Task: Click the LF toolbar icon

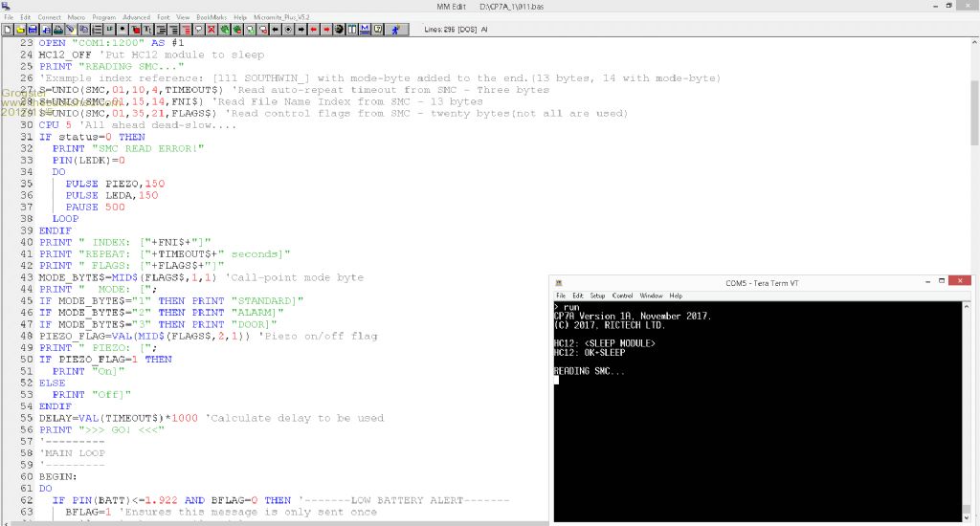Action: 109,30
